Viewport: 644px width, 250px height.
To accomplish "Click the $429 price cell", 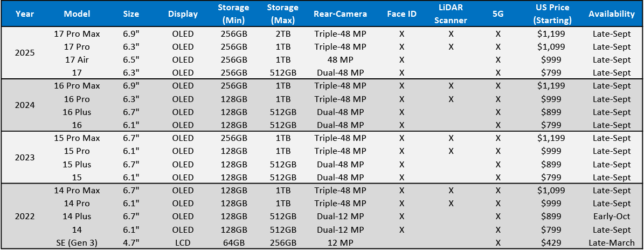I will tap(552, 243).
